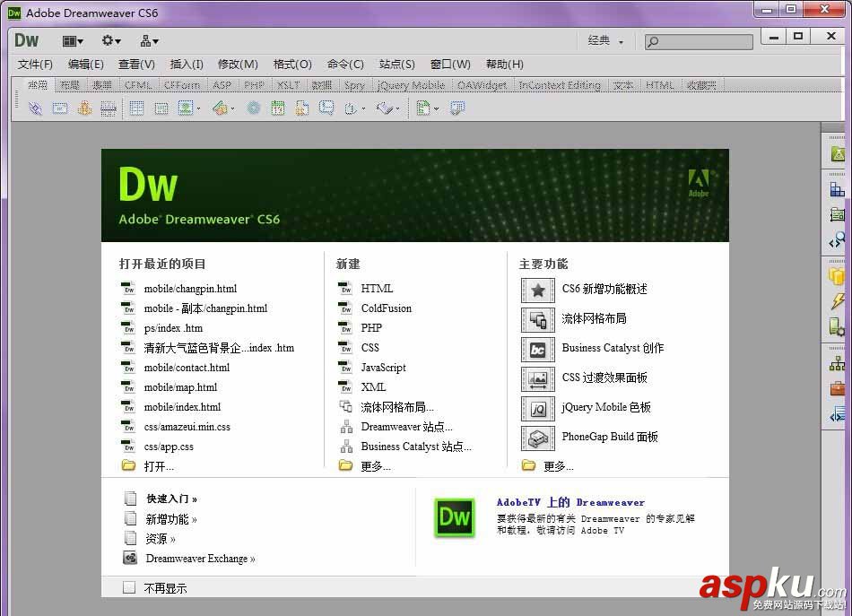This screenshot has width=852, height=616.
Task: Switch to the jQuery Mobile insert tab
Action: (x=411, y=85)
